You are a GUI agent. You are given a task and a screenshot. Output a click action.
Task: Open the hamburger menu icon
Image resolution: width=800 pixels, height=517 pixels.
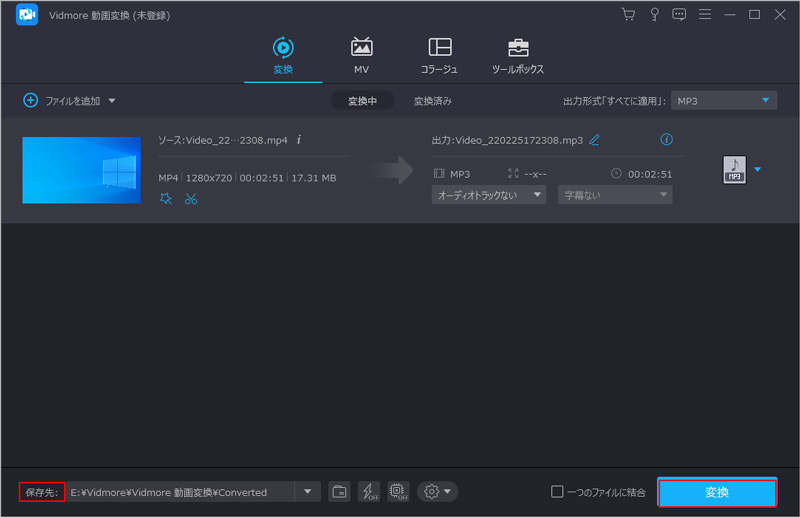click(x=705, y=14)
